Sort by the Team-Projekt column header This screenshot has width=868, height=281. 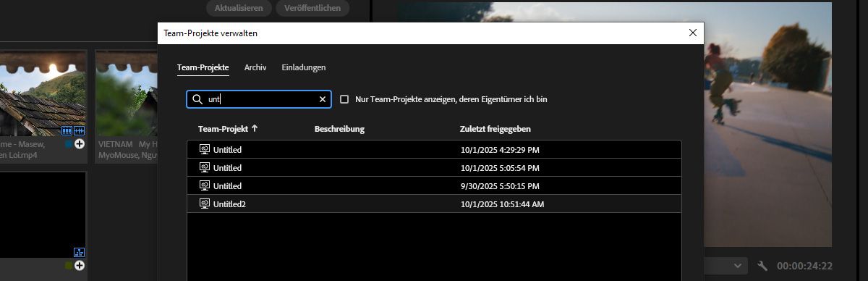click(223, 129)
